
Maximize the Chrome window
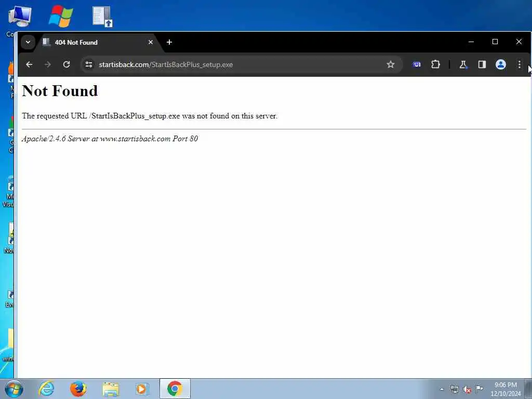[495, 42]
